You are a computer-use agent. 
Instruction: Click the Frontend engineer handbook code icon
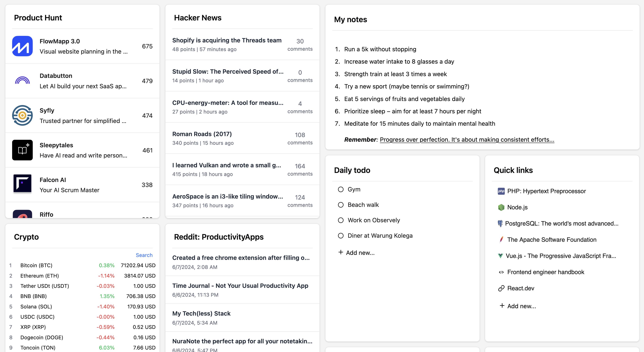coord(501,272)
